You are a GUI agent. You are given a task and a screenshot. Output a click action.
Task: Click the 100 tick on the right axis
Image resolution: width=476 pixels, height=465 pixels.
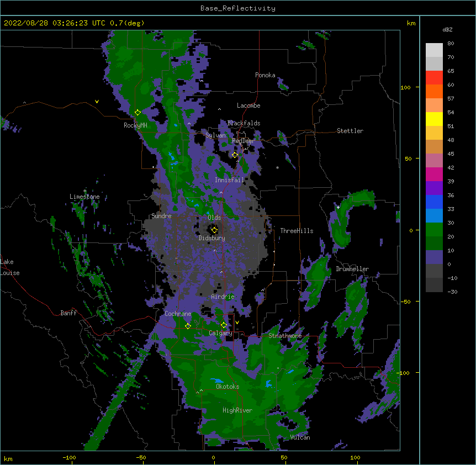pyautogui.click(x=405, y=87)
